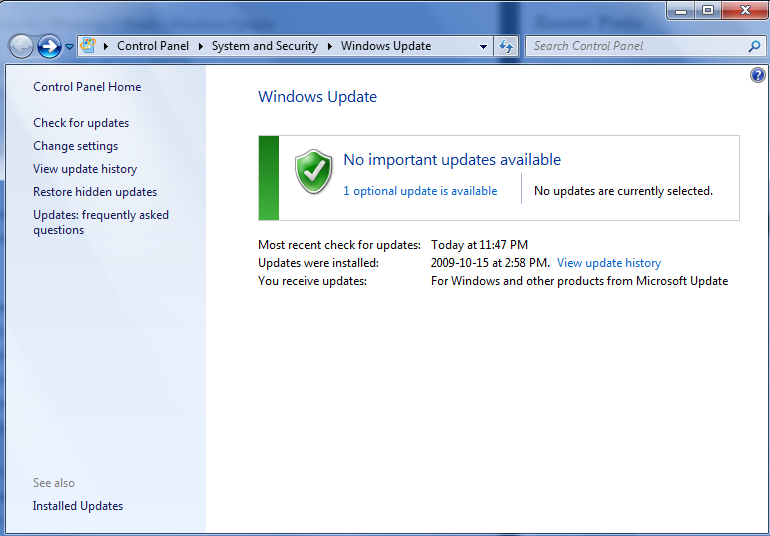The image size is (770, 536).
Task: Select Control Panel breadcrumb
Action: pyautogui.click(x=153, y=46)
